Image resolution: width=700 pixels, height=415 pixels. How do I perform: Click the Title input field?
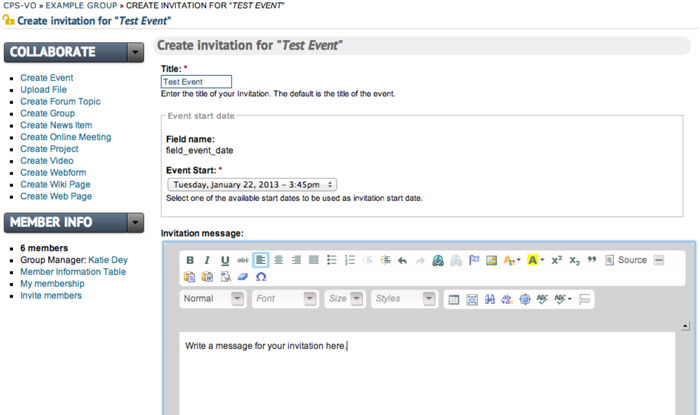[196, 82]
